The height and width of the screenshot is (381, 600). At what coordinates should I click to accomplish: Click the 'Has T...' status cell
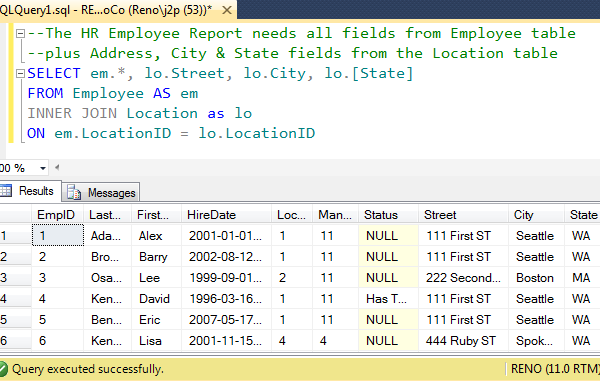(x=388, y=299)
